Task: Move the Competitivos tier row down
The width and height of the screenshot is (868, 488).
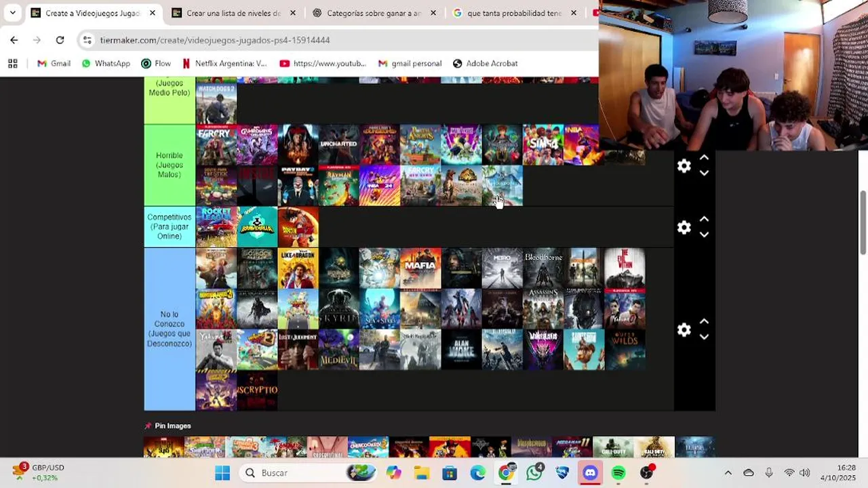Action: pyautogui.click(x=704, y=235)
